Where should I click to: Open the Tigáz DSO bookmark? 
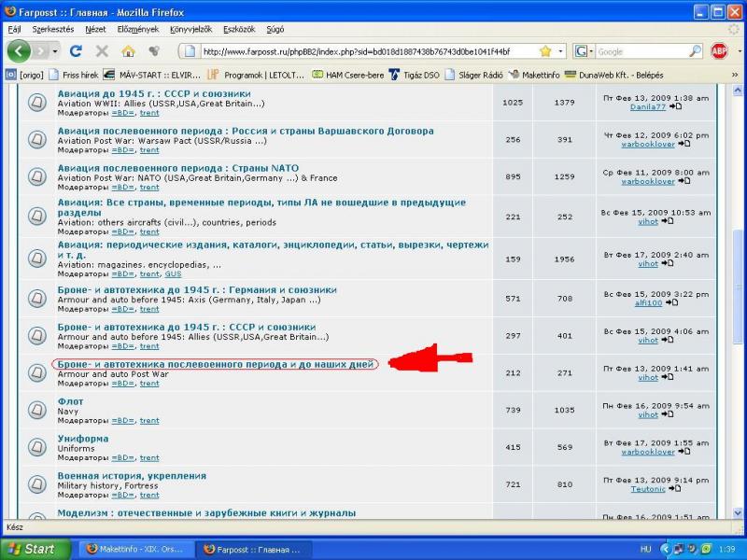(415, 75)
